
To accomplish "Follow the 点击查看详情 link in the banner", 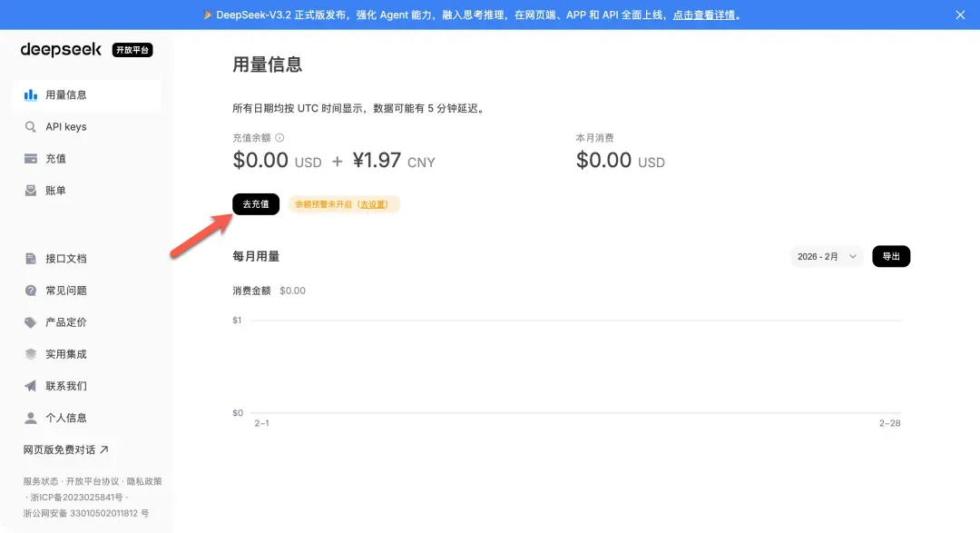I will [x=704, y=15].
